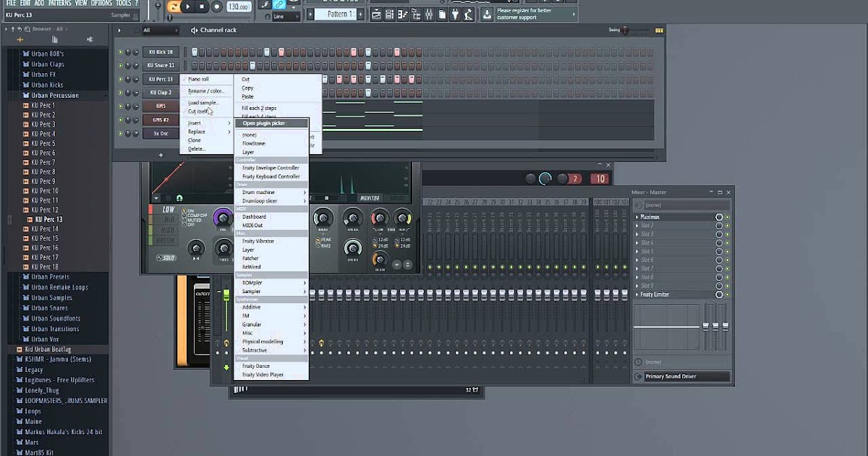The height and width of the screenshot is (456, 868).
Task: Click the GMS #2 channel button
Action: pyautogui.click(x=161, y=119)
